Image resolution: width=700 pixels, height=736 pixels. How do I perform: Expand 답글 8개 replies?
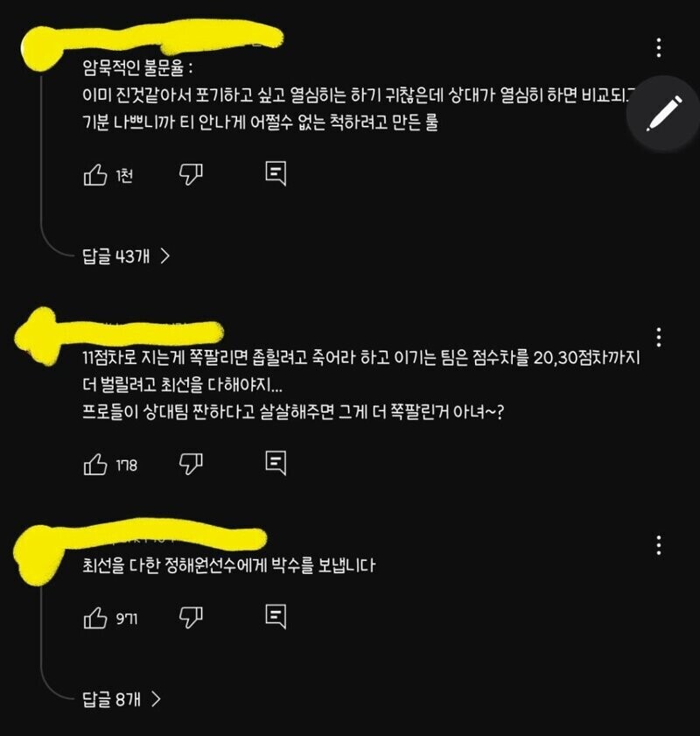(122, 699)
